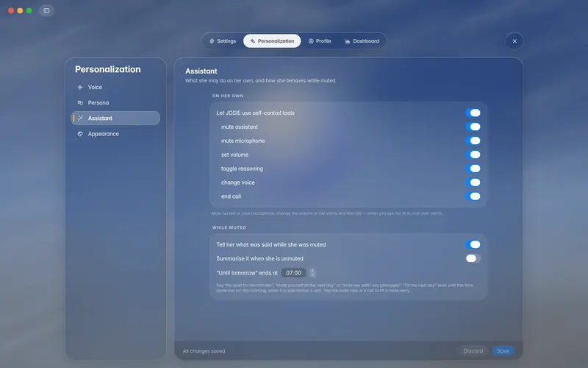588x368 pixels.
Task: Switch to the Profile tab
Action: (320, 41)
